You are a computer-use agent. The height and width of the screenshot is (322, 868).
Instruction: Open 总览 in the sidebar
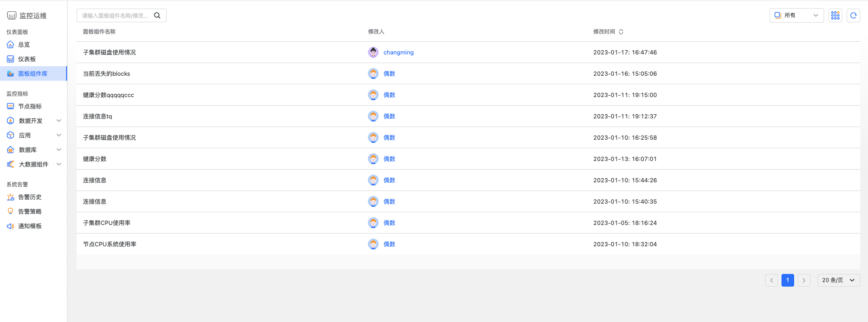click(x=24, y=44)
